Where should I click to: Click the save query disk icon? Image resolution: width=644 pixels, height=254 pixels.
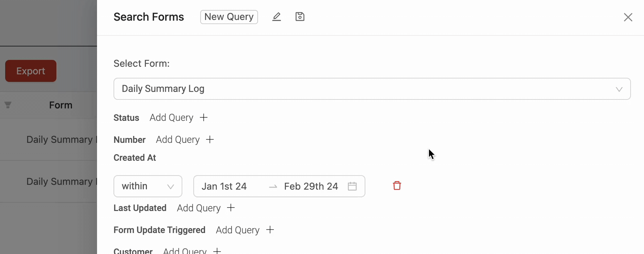[300, 17]
